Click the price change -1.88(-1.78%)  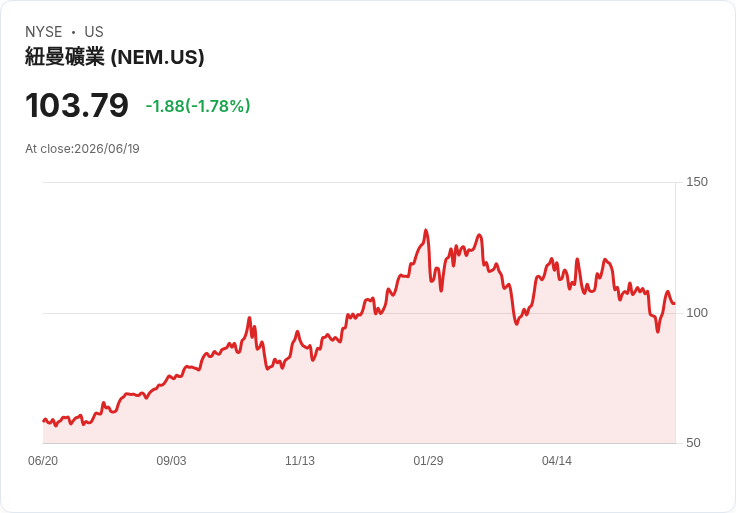(x=198, y=106)
